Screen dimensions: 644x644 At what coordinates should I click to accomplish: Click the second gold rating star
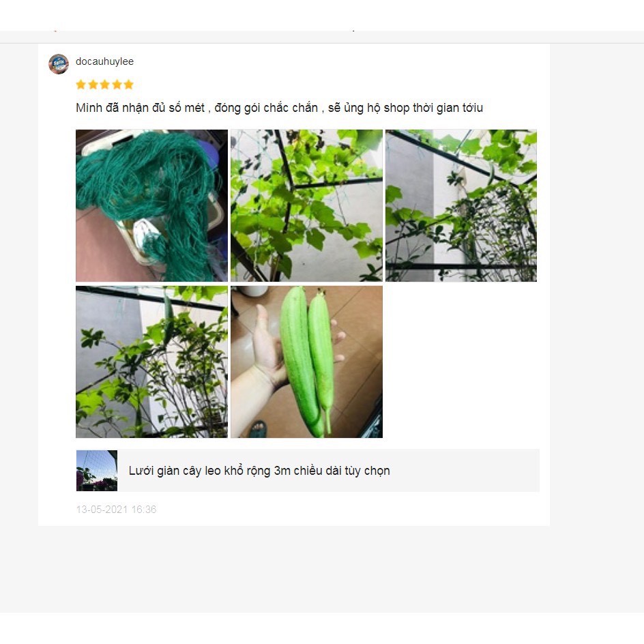point(93,85)
